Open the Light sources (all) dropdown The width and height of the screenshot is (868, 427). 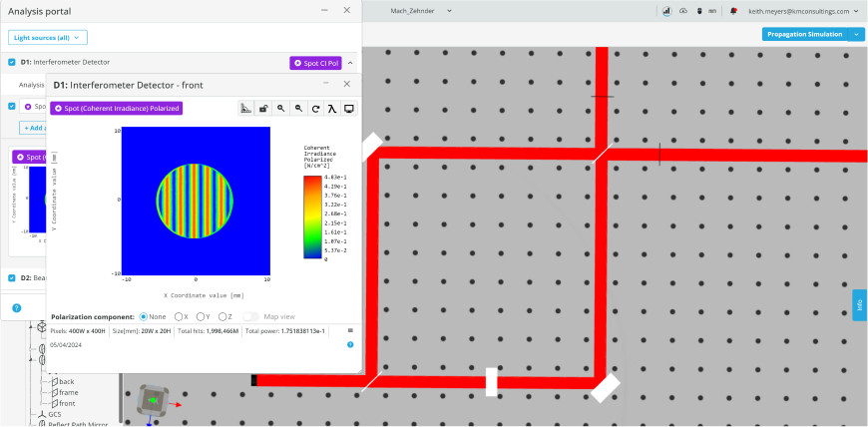pos(48,38)
